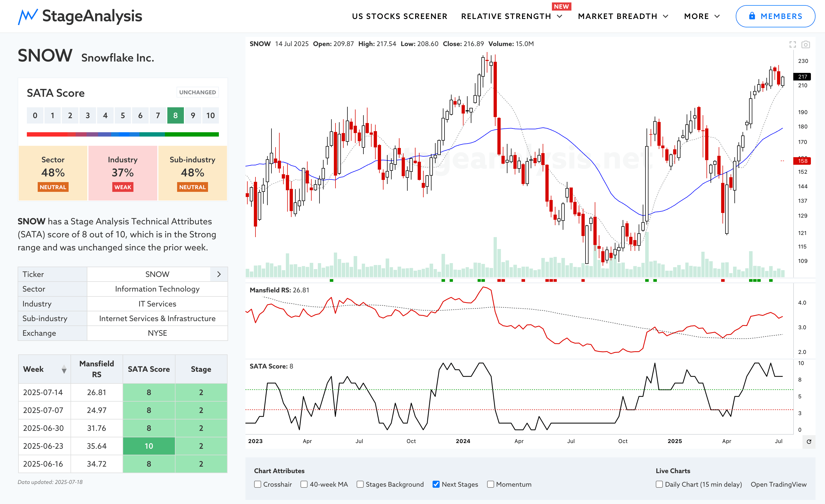This screenshot has height=504, width=825.
Task: Click the chart reset refresh icon
Action: pos(809,441)
